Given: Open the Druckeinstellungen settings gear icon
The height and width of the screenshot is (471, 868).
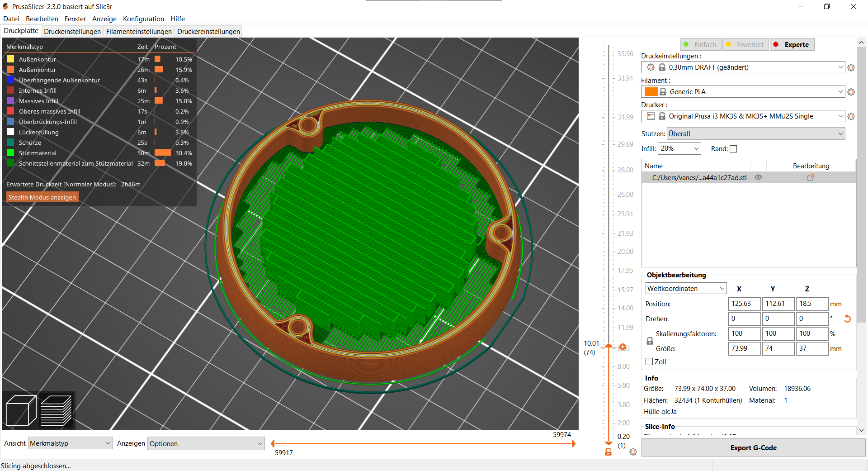Looking at the screenshot, I should [x=851, y=67].
